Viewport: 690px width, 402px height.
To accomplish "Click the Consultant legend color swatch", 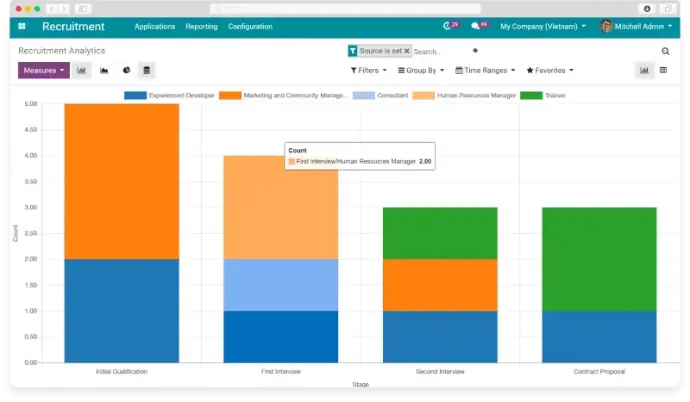I will pos(363,95).
